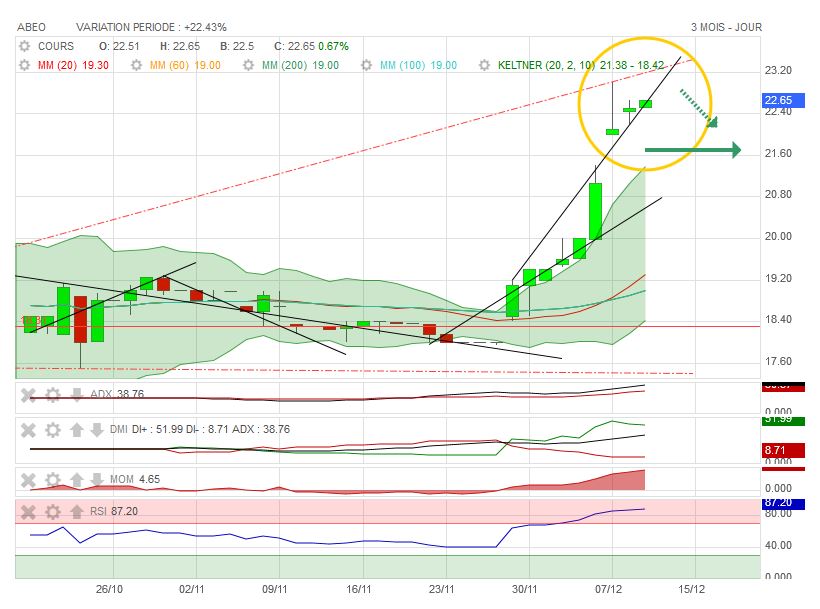This screenshot has width=820, height=609.
Task: Click the VARIATION PERIODE +22.43% label
Action: [151, 27]
